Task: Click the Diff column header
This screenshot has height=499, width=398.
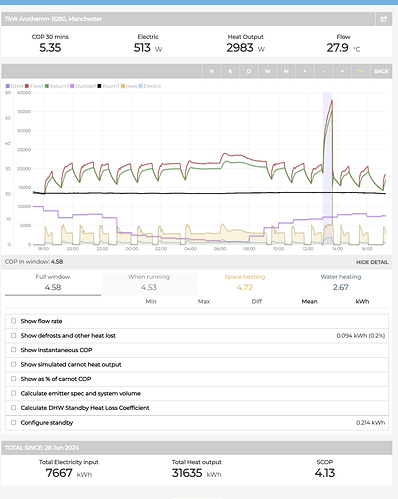Action: (x=257, y=301)
